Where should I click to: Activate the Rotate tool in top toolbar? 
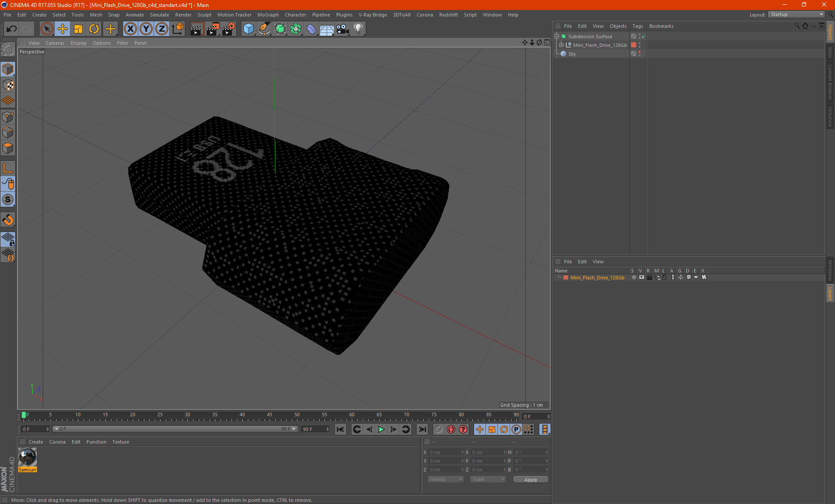pyautogui.click(x=94, y=29)
